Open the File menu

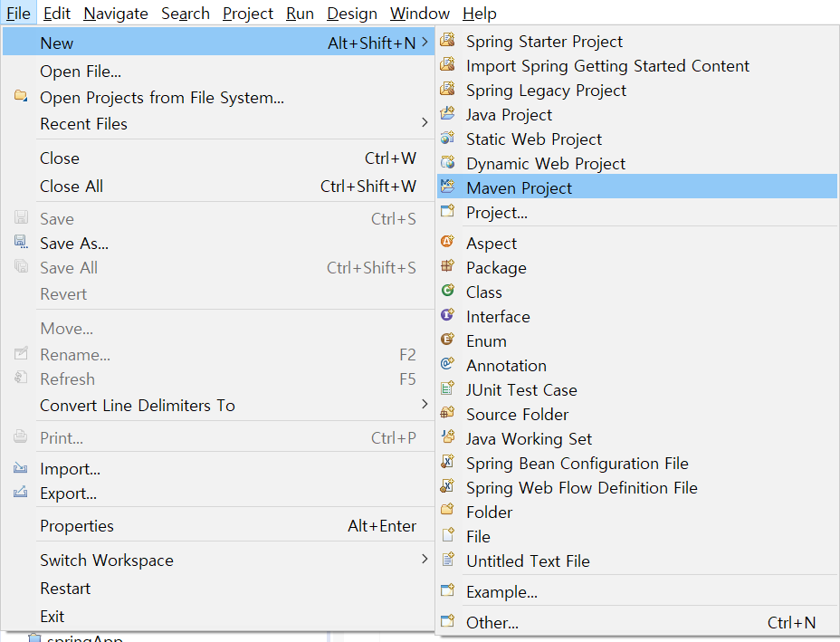(18, 13)
